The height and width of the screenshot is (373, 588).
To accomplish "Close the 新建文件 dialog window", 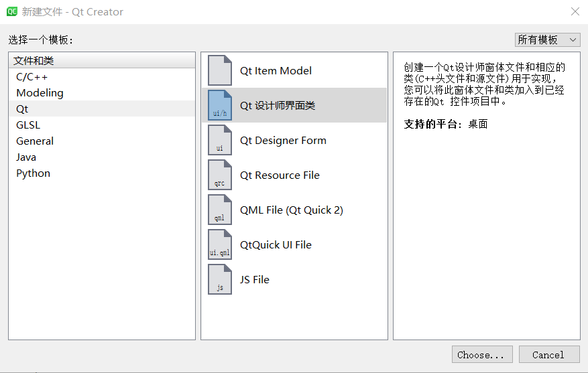I will [575, 11].
